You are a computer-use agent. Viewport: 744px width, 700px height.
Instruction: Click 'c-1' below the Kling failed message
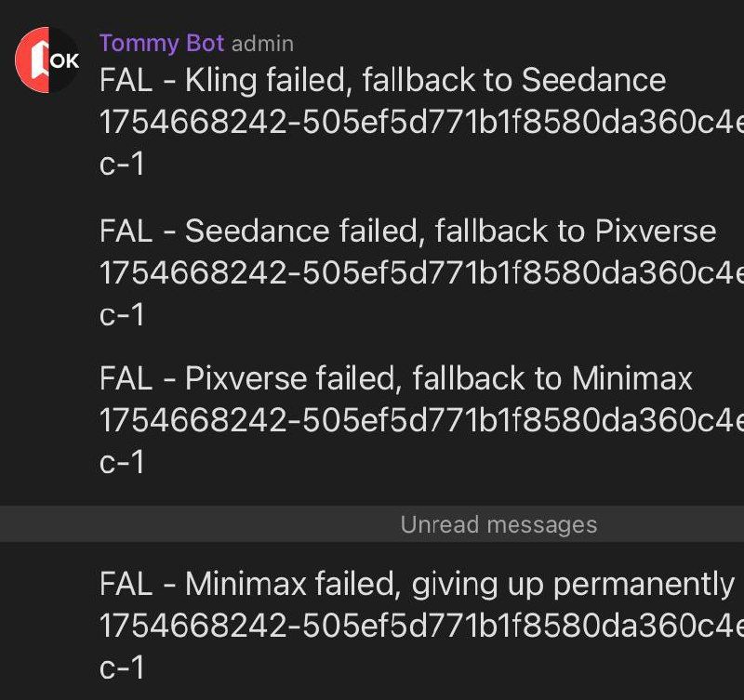click(x=122, y=165)
